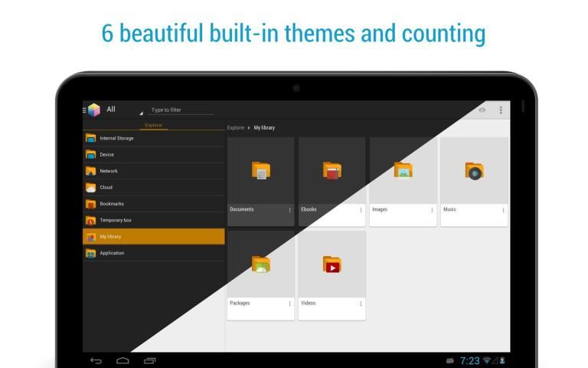The image size is (588, 368).
Task: Open the Images folder icon
Action: point(403,169)
